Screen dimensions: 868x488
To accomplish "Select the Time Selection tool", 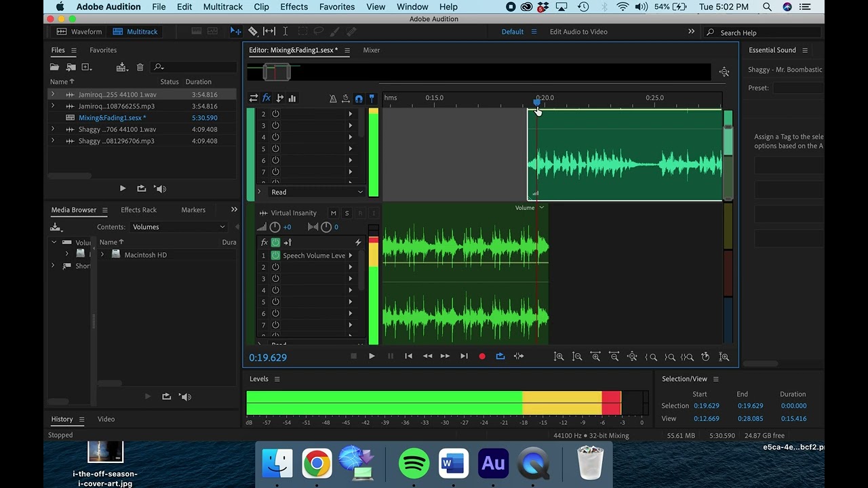I will 285,31.
